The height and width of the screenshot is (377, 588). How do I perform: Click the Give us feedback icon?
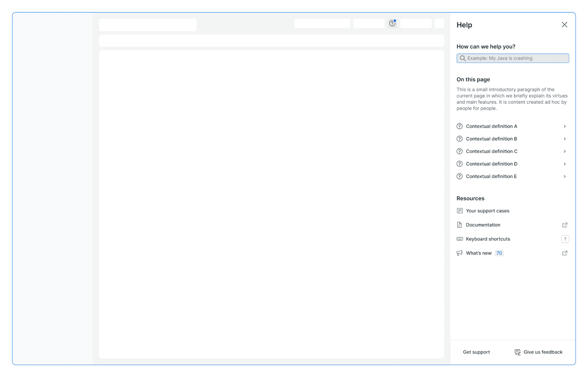tap(517, 352)
